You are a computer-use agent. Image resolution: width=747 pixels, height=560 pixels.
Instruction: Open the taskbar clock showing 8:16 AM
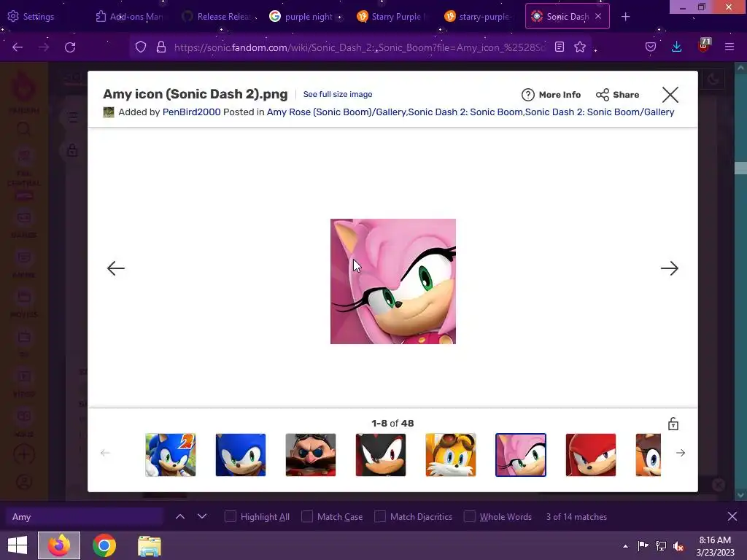point(715,546)
